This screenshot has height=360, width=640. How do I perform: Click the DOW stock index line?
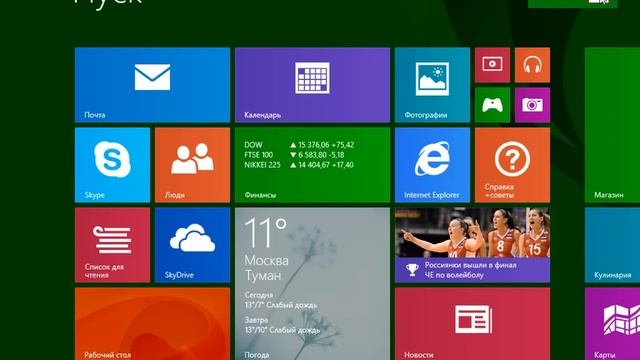coord(299,145)
